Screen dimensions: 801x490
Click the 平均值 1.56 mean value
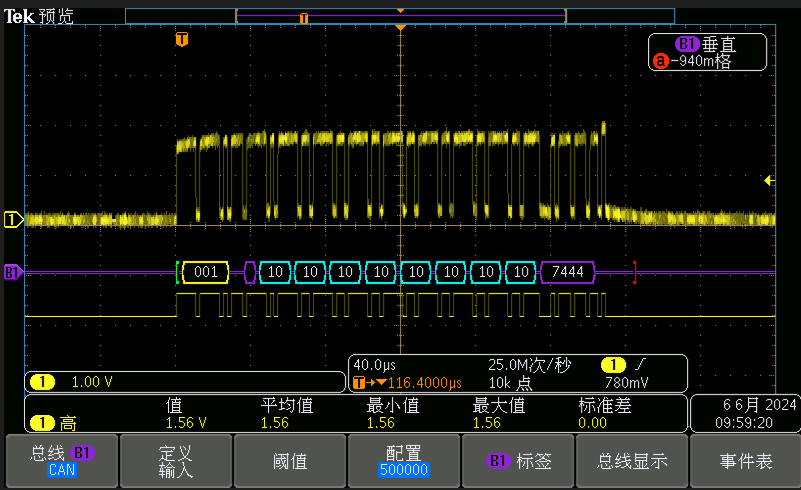click(275, 423)
